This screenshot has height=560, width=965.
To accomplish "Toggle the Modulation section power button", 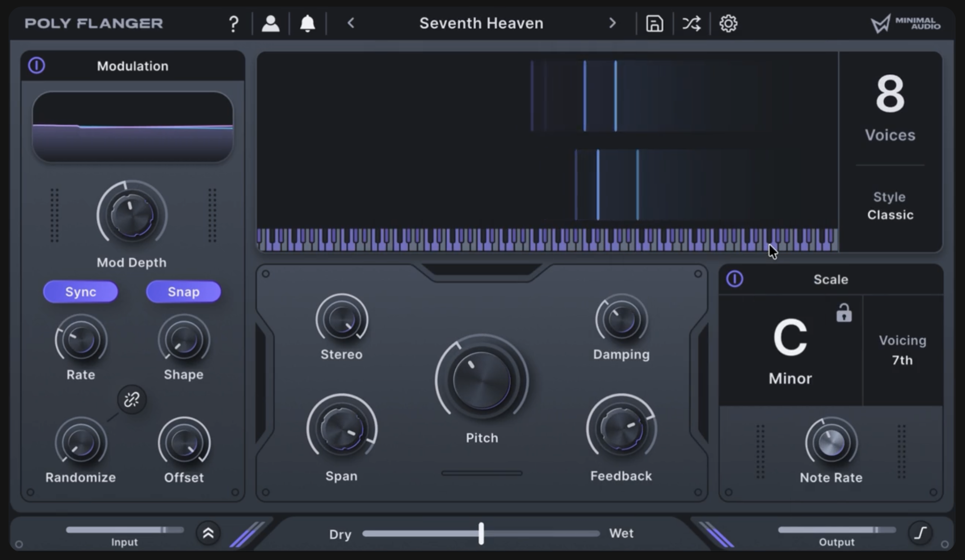I will pyautogui.click(x=36, y=66).
